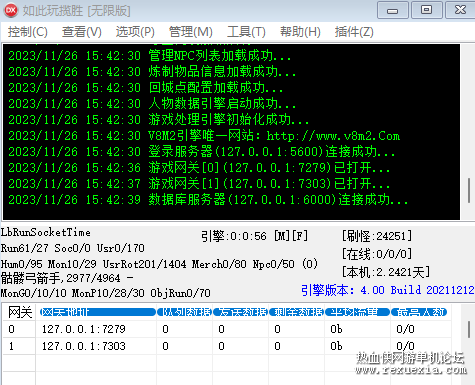Open the 选项(P) menu
Screen dimensions: 475x385
(x=135, y=32)
